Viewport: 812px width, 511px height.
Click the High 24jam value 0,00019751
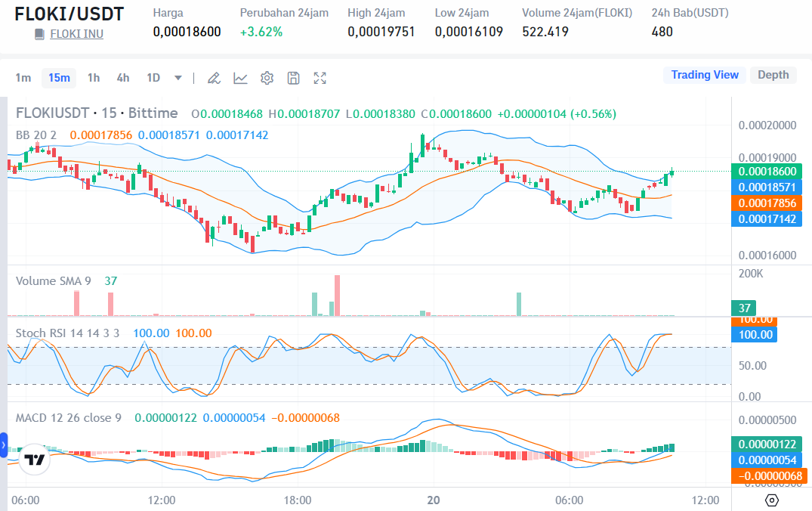click(x=381, y=33)
